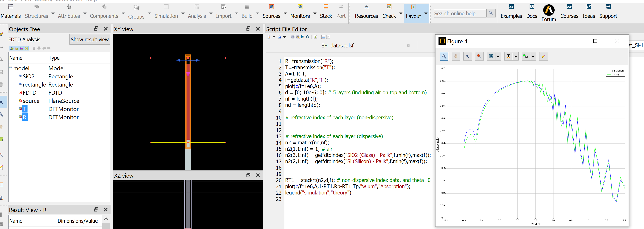The image size is (644, 229).
Task: Float the Objects Tree panel
Action: [96, 29]
